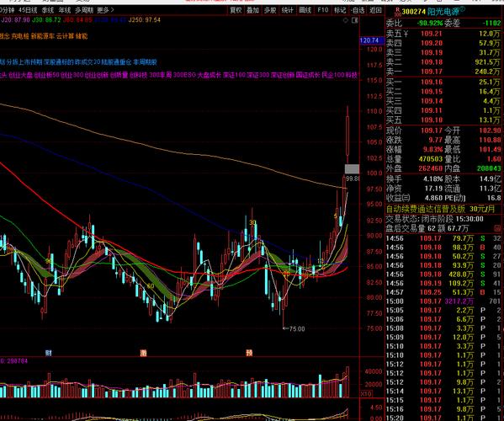The height and width of the screenshot is (421, 504).
Task: Click the small red icon beside 盘后交易量 row
Action: click(x=497, y=228)
